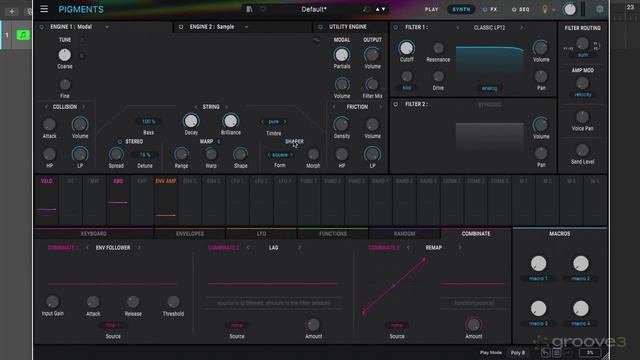640x360 pixels.
Task: Click the Amp Mod velocity label
Action: 582,95
